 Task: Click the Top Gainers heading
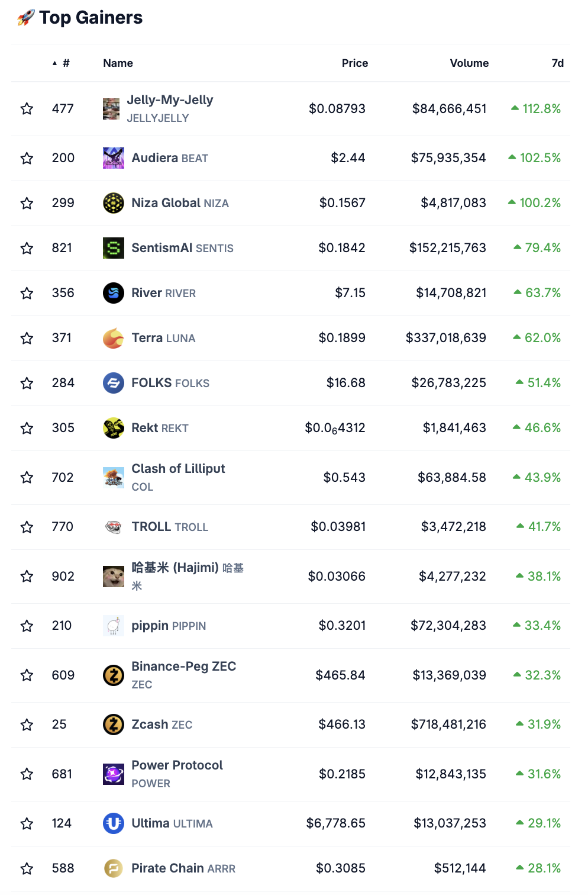[x=91, y=18]
